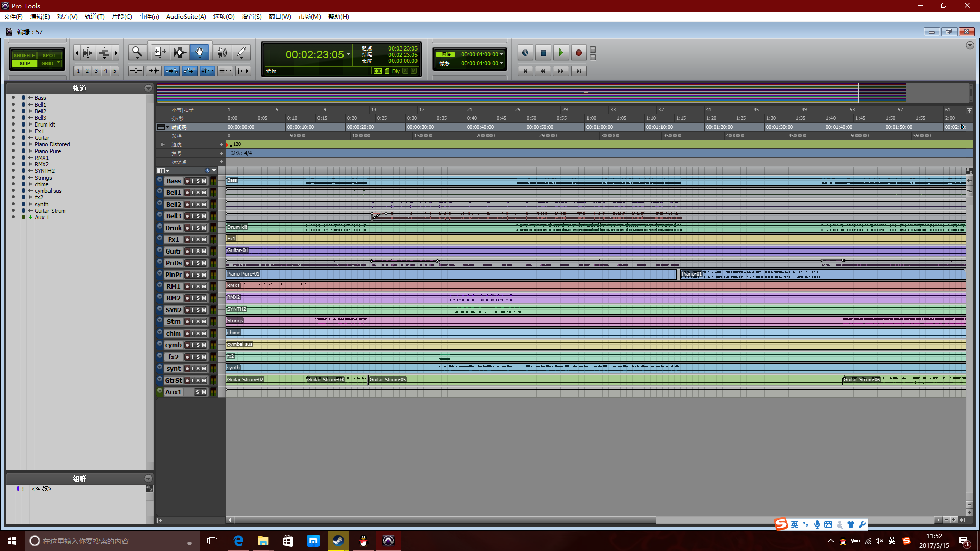Screen dimensions: 980x551
Task: Enable SPOT edit mode
Action: 50,55
